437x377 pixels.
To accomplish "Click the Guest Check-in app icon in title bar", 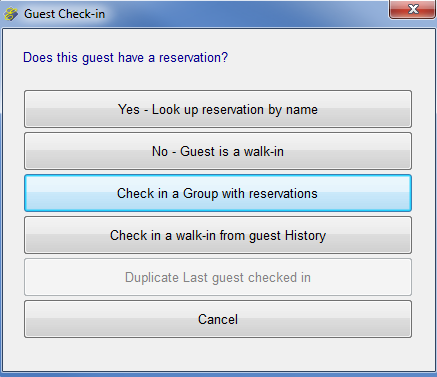I will [11, 14].
